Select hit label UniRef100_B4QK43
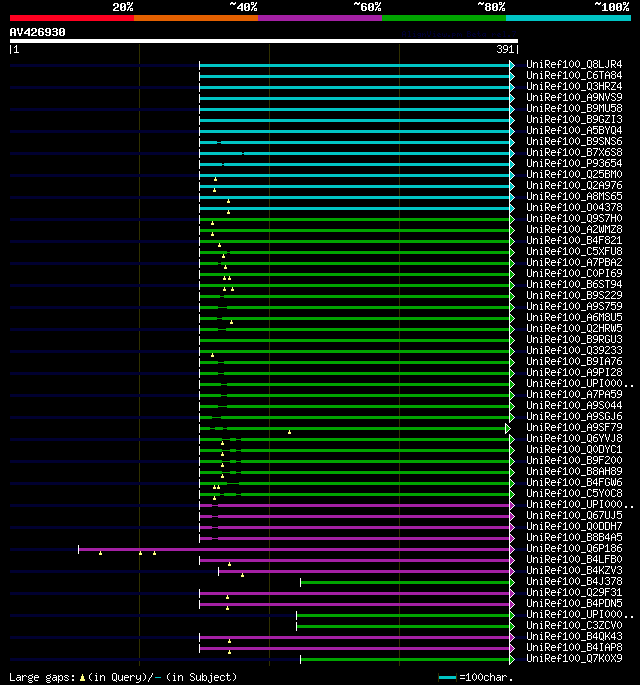640x685 pixels. [574, 636]
